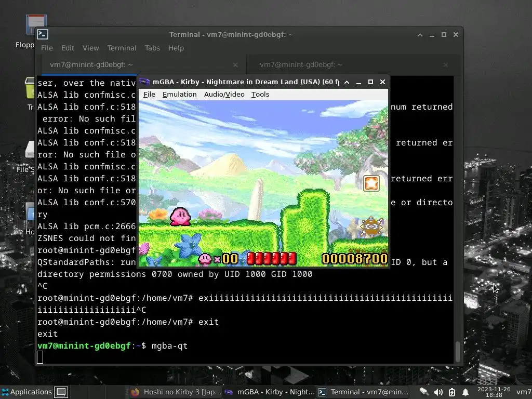Open the mGBA Emulation menu
The width and height of the screenshot is (532, 399).
pos(179,95)
